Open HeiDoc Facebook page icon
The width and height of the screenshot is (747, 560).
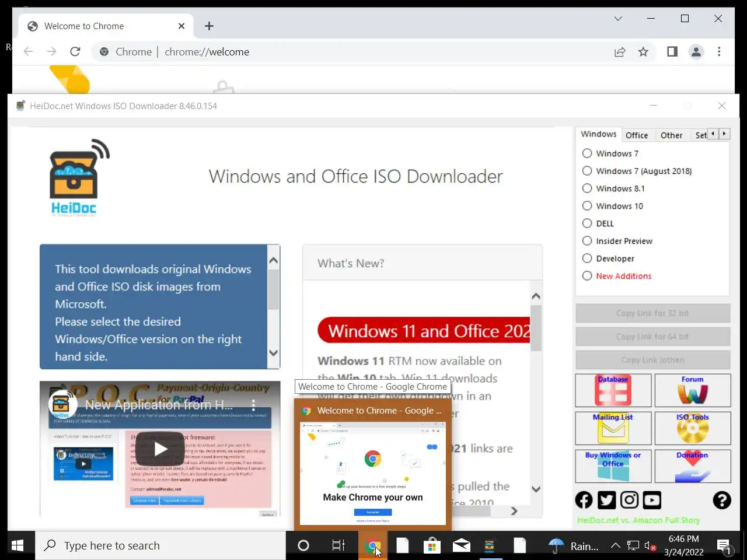[x=584, y=500]
